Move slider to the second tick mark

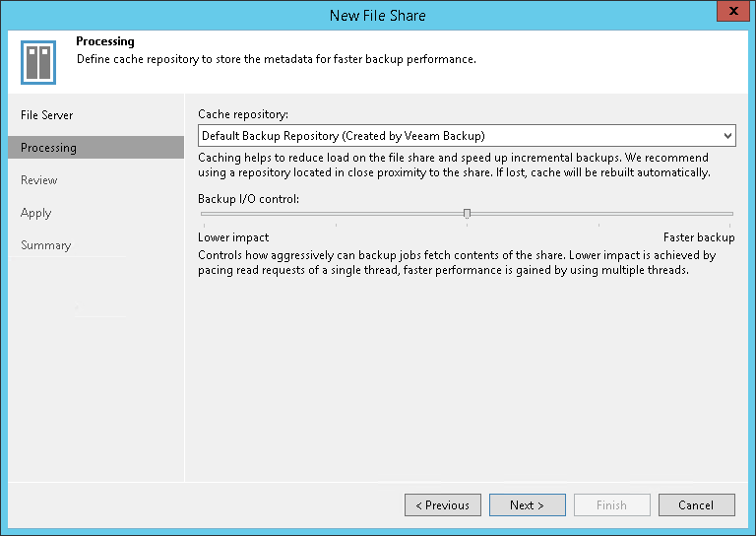(x=336, y=225)
